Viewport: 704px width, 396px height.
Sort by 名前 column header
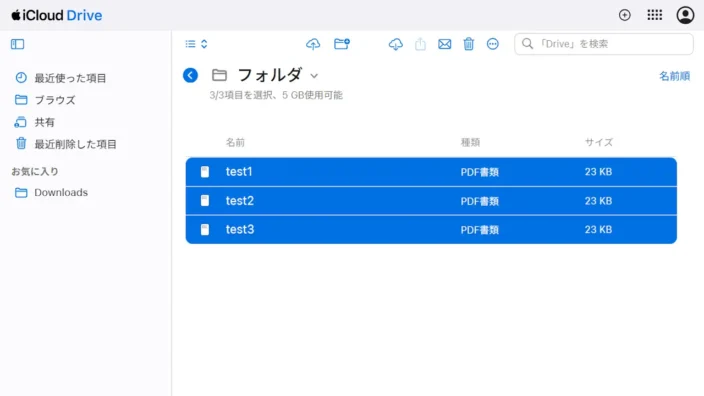point(235,142)
